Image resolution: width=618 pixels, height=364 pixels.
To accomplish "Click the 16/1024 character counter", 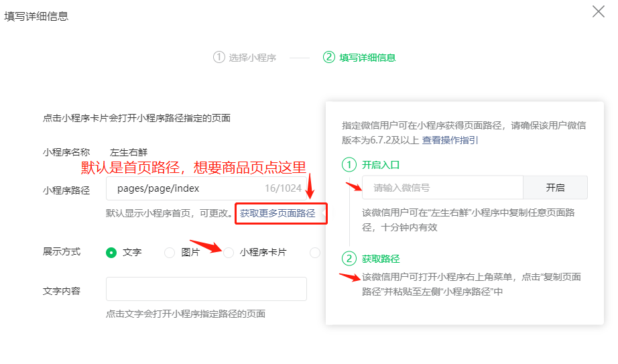I will tap(282, 189).
